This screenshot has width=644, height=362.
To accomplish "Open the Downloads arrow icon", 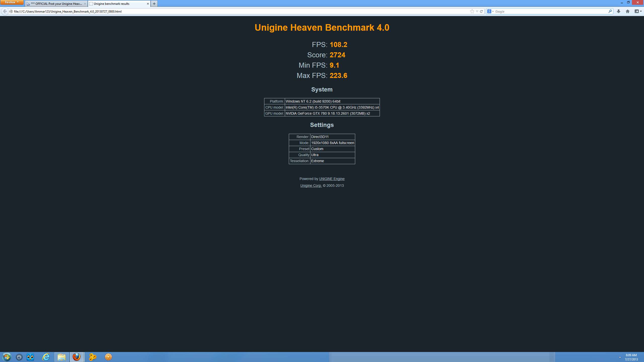I will (x=619, y=11).
